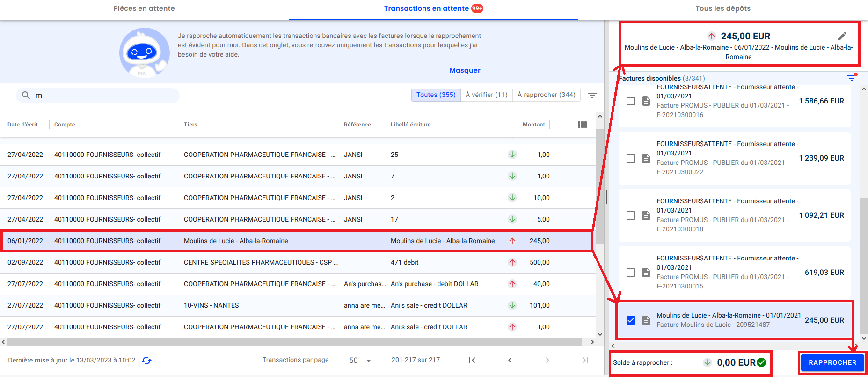Select the Toutes (355) filter
The width and height of the screenshot is (868, 377).
(436, 95)
